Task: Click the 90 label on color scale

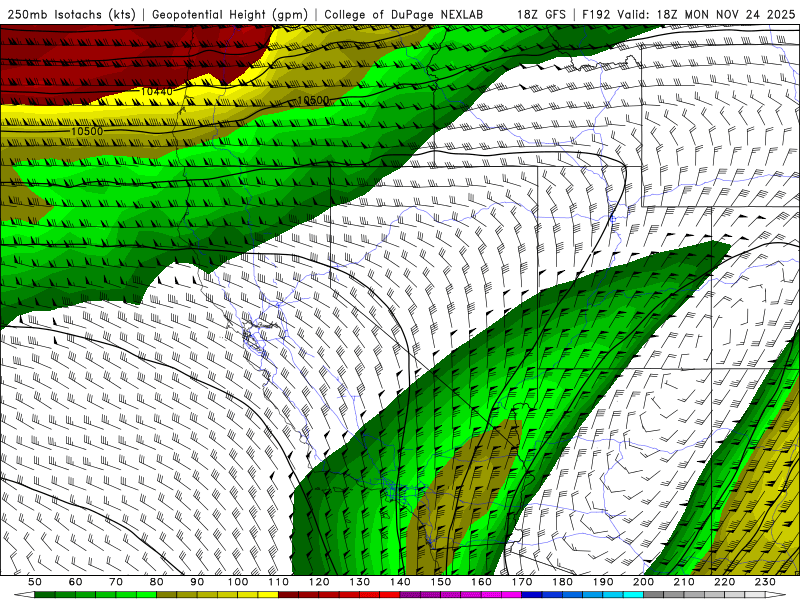Action: (197, 582)
